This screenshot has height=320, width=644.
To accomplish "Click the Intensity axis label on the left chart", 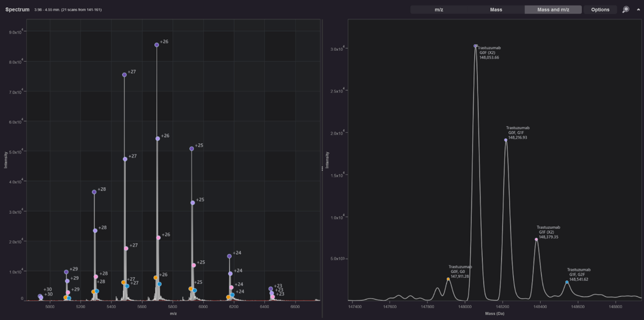I will 5,160.
